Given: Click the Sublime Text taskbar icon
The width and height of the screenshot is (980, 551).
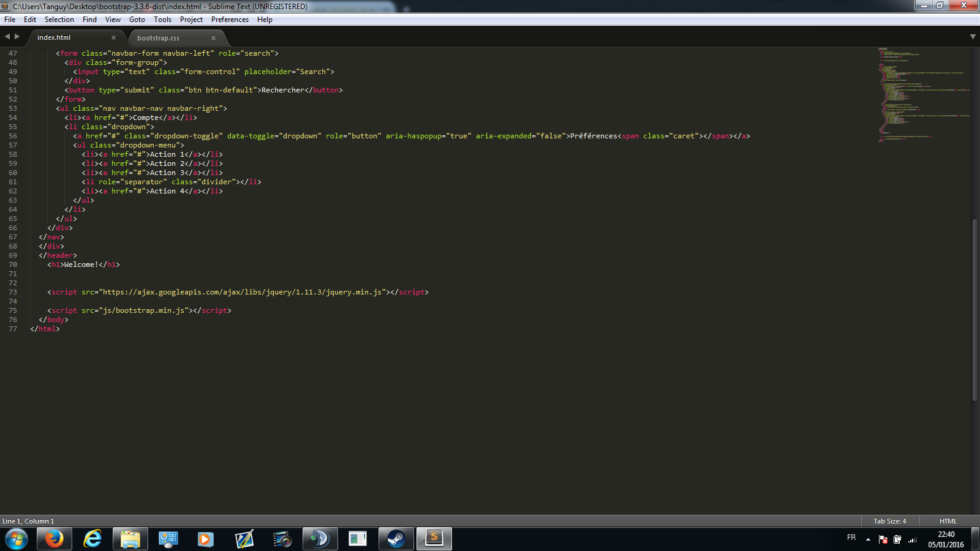Looking at the screenshot, I should pyautogui.click(x=434, y=539).
